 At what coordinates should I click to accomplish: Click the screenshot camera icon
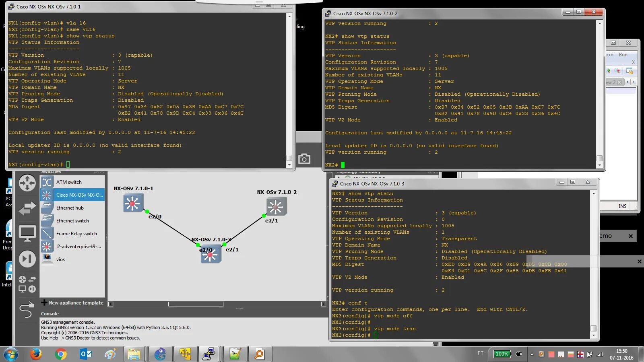[x=304, y=159]
